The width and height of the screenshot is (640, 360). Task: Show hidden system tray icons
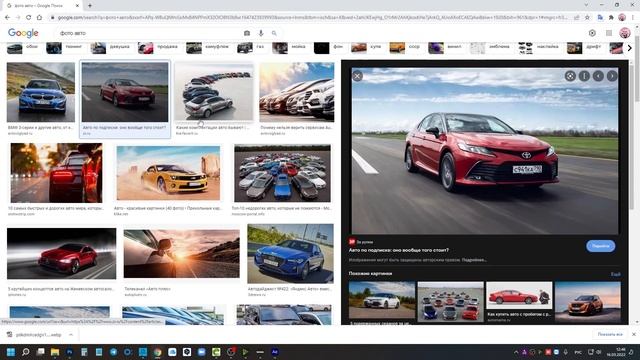point(516,352)
